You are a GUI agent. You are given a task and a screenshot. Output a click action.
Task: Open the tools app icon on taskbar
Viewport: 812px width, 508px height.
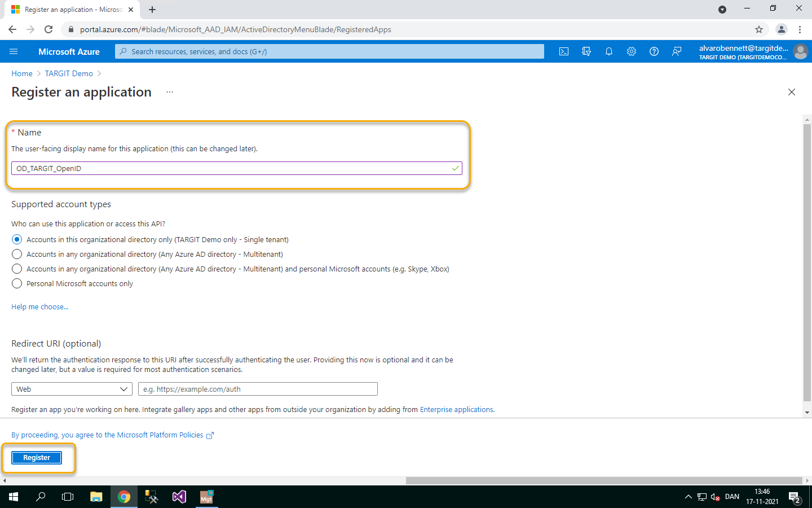coord(151,497)
